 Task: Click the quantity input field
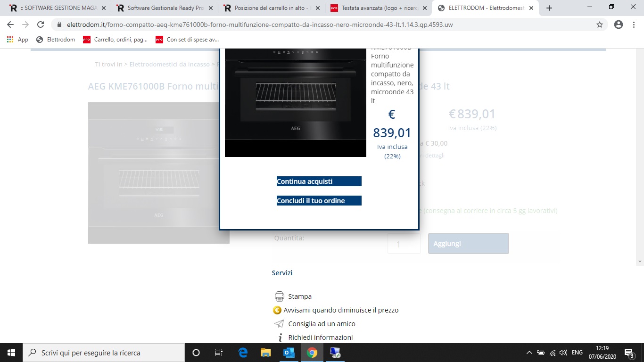[x=404, y=244]
